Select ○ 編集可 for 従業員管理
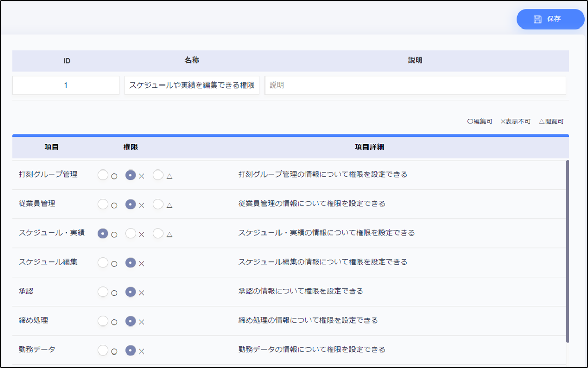Viewport: 588px width, 368px height. pos(103,204)
